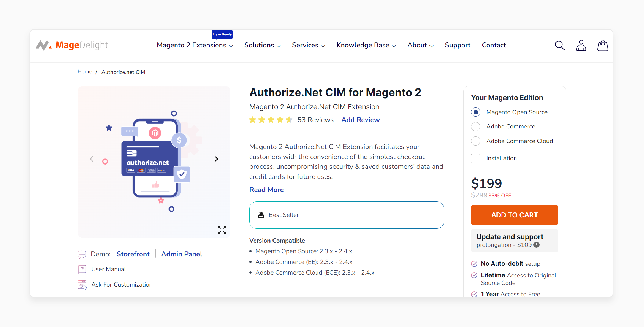Expand the Solutions menu
The height and width of the screenshot is (327, 644).
click(262, 45)
